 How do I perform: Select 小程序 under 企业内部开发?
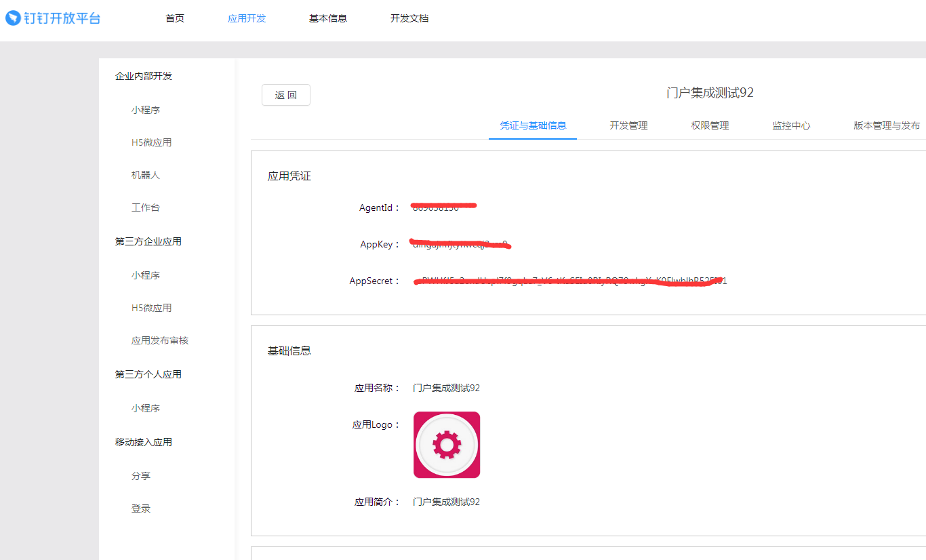coord(146,110)
